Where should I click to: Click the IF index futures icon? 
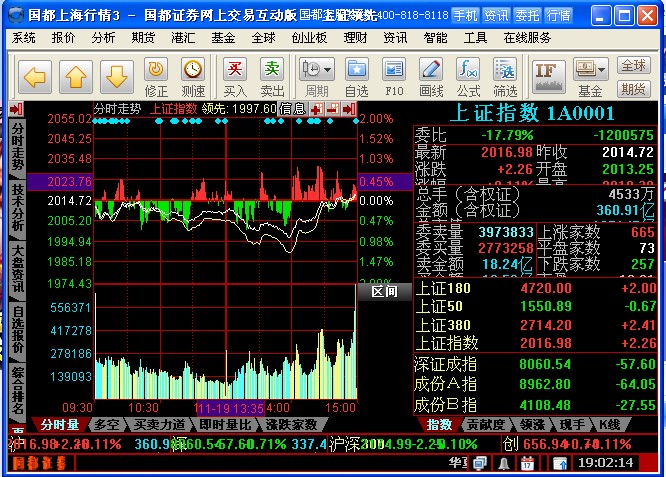click(548, 77)
